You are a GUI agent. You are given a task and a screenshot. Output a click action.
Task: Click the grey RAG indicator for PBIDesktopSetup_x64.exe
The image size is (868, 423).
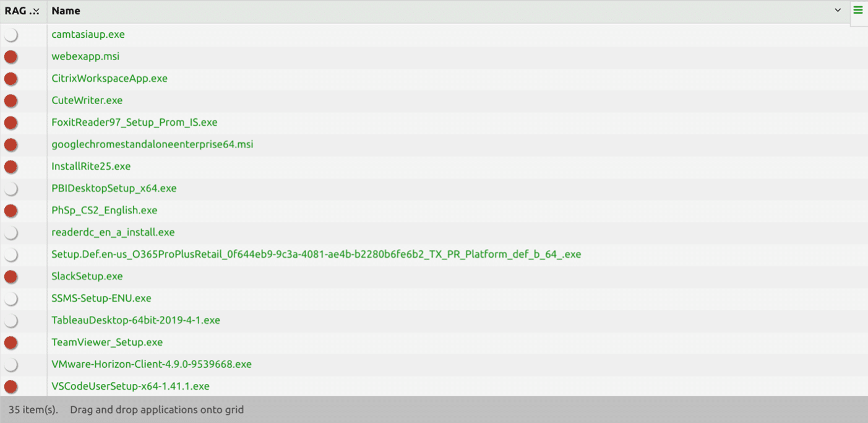[x=11, y=189]
